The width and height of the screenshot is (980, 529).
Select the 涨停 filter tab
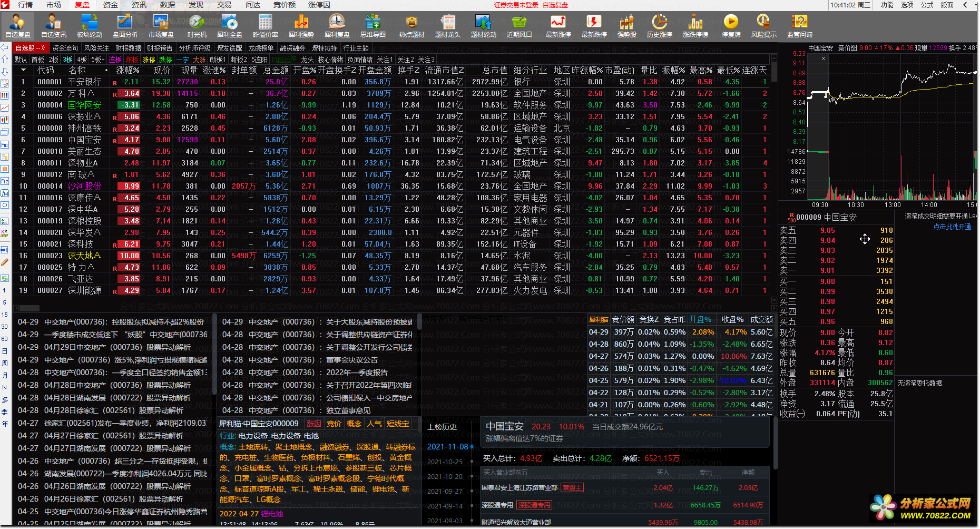(149, 60)
